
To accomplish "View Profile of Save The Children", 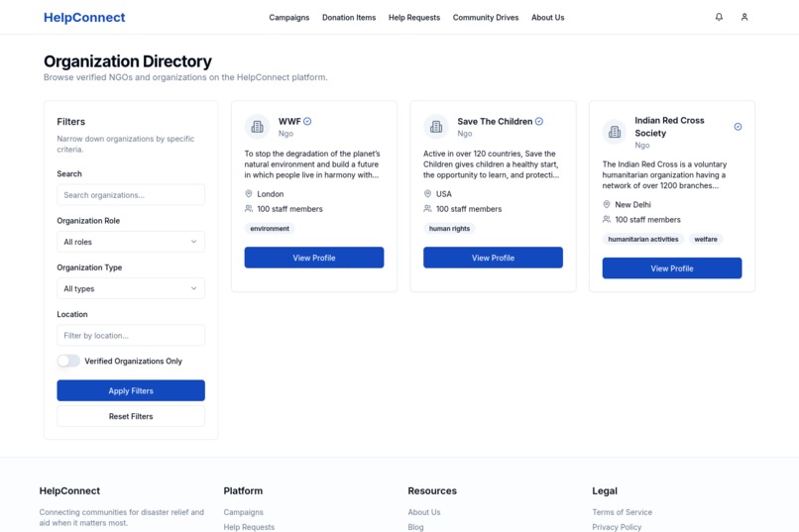I will click(x=493, y=258).
